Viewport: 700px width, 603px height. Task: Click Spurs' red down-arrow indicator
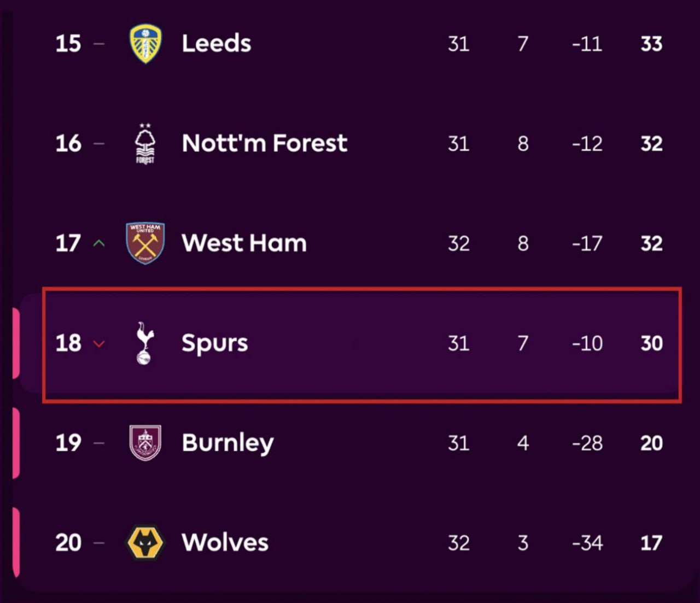[x=99, y=344]
